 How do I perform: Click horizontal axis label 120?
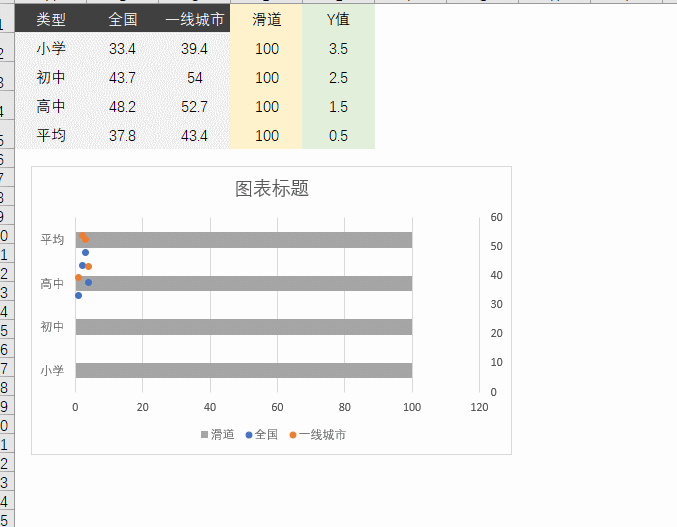479,407
